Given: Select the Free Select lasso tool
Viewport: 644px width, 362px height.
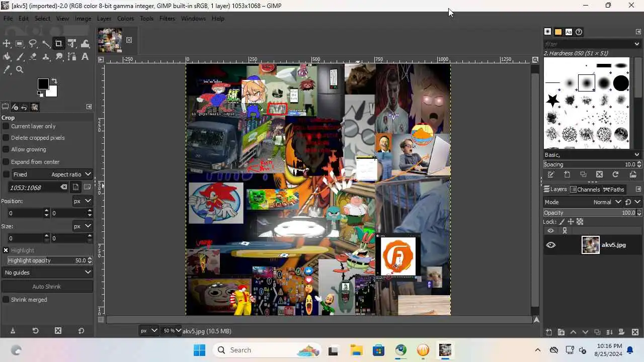Looking at the screenshot, I should click(x=33, y=44).
